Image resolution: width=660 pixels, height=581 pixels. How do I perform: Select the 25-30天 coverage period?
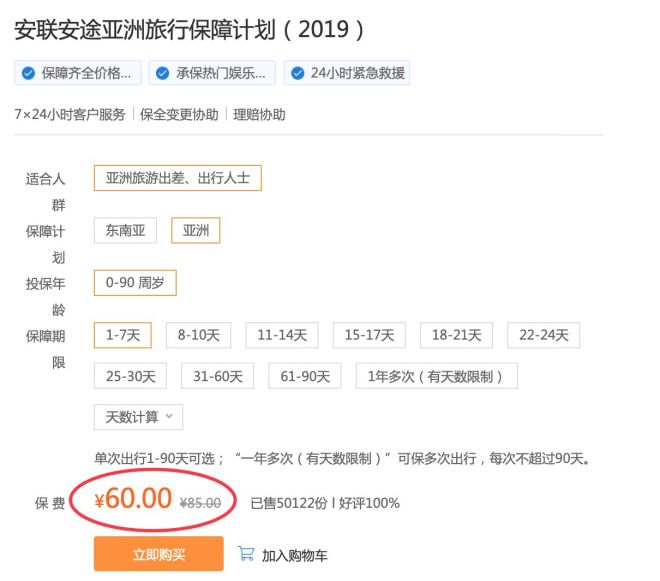(x=130, y=376)
